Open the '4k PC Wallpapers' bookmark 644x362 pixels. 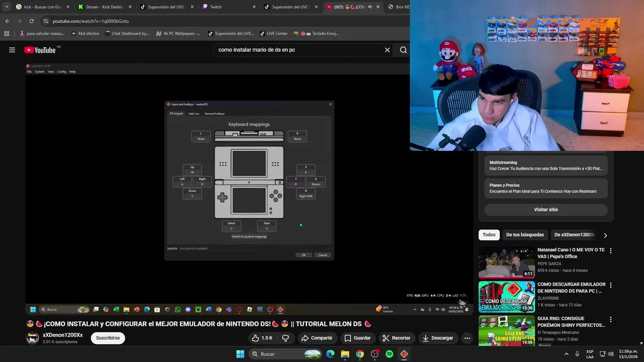(178, 34)
